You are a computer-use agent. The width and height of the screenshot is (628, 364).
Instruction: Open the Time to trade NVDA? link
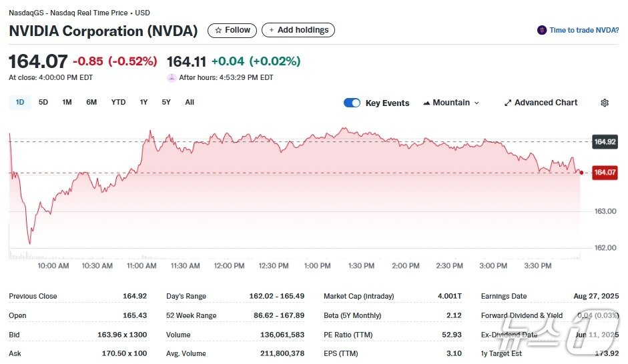click(584, 30)
